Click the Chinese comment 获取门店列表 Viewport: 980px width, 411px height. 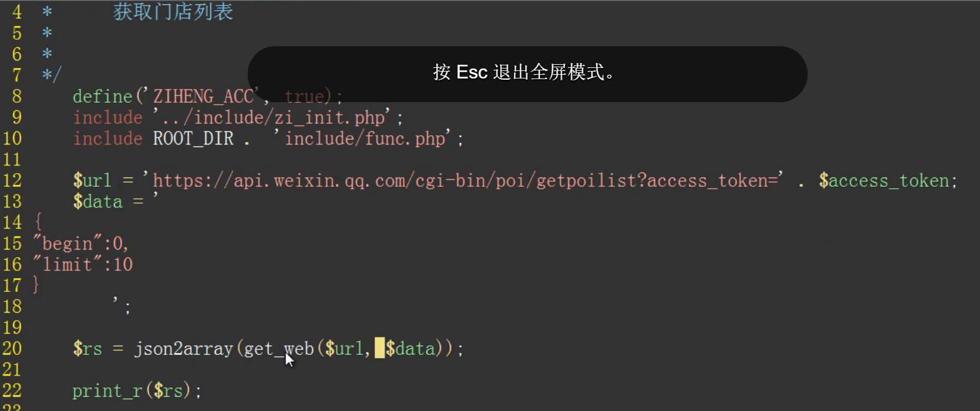[173, 12]
